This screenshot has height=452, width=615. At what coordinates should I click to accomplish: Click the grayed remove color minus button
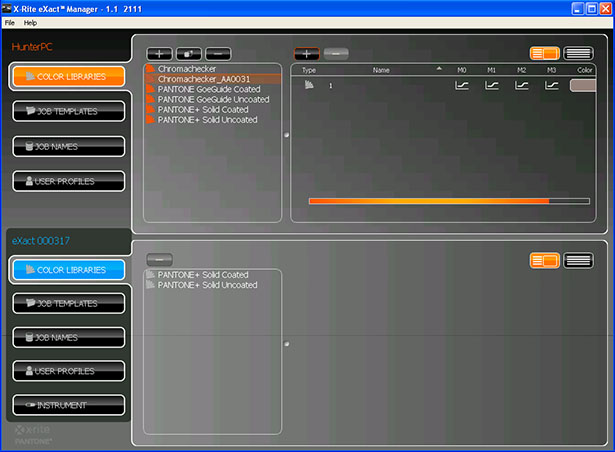pos(336,54)
